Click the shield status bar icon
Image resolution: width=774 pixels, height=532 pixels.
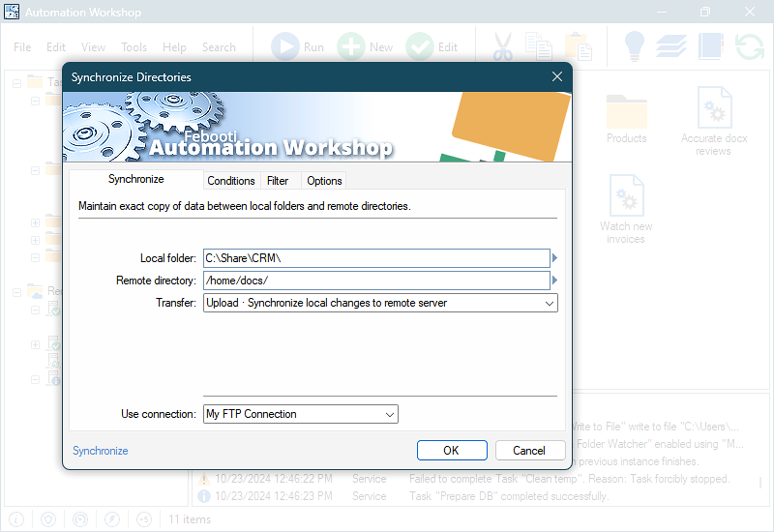(x=48, y=519)
